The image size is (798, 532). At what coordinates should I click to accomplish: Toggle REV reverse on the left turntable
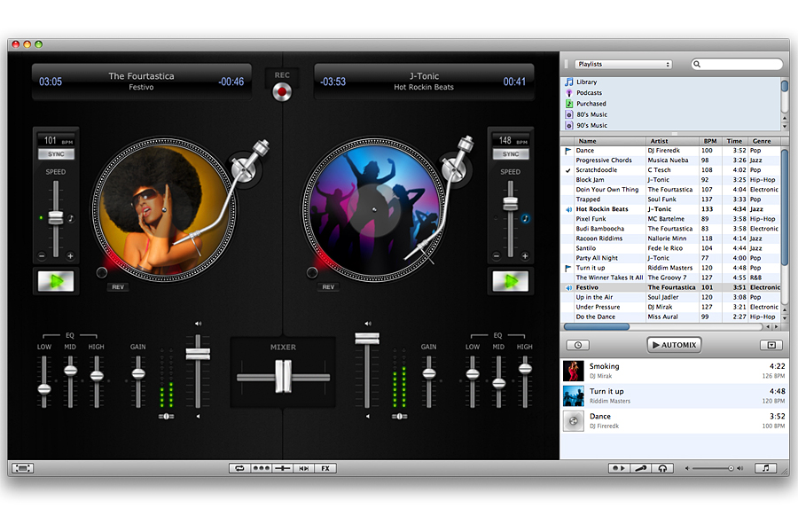point(118,287)
